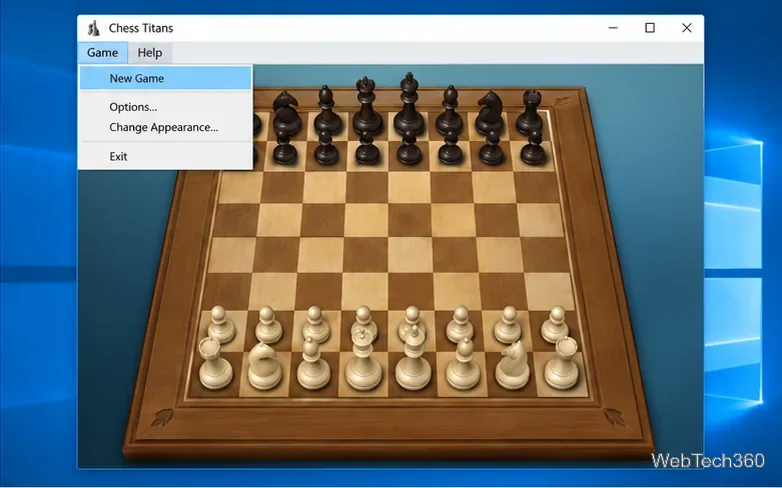This screenshot has width=782, height=488.
Task: Pick the white pawn on d2
Action: pos(363,319)
